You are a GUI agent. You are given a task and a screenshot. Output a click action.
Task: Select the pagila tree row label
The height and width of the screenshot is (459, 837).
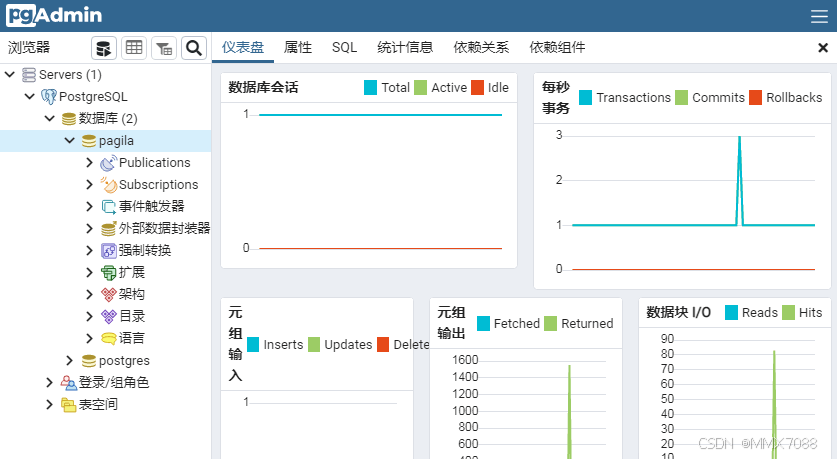click(x=116, y=141)
